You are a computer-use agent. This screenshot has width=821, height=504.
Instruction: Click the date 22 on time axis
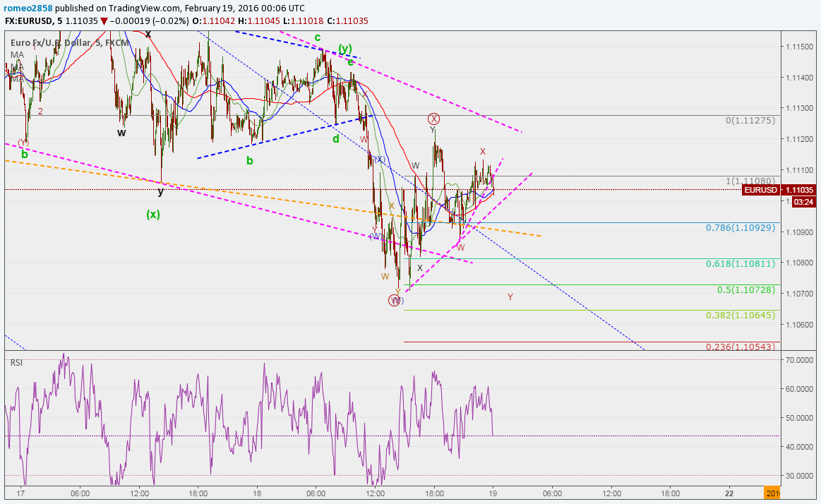click(729, 493)
